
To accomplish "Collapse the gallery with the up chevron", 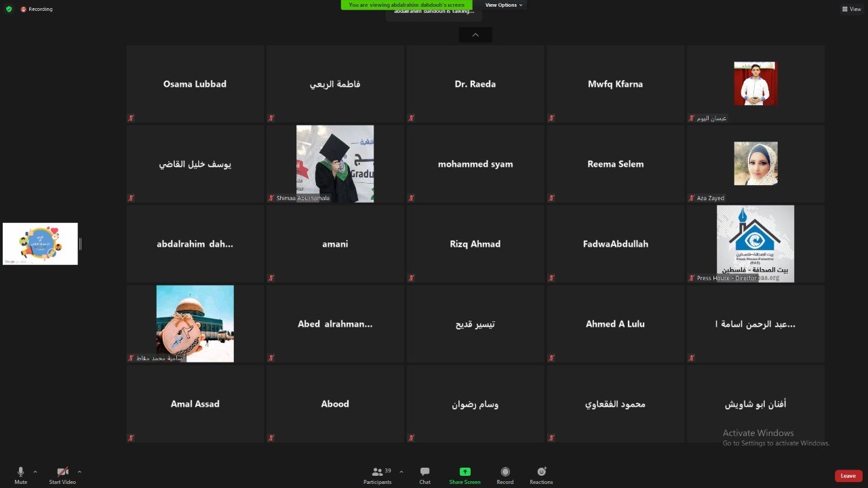I will coord(475,35).
